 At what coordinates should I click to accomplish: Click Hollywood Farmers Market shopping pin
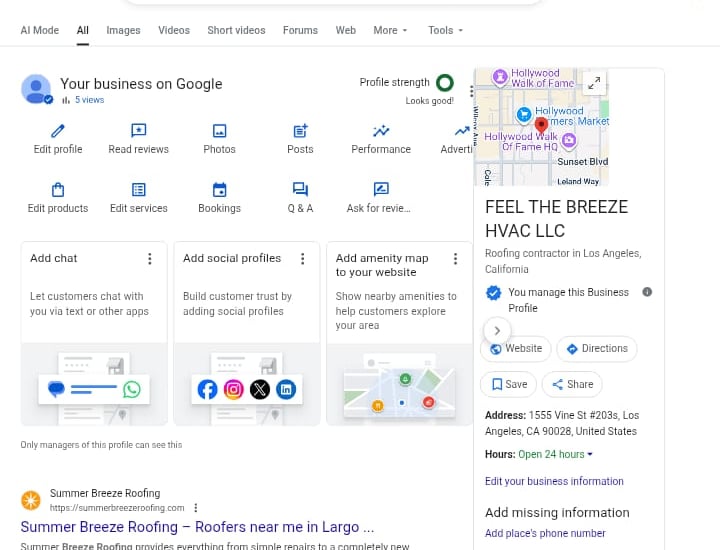click(524, 114)
